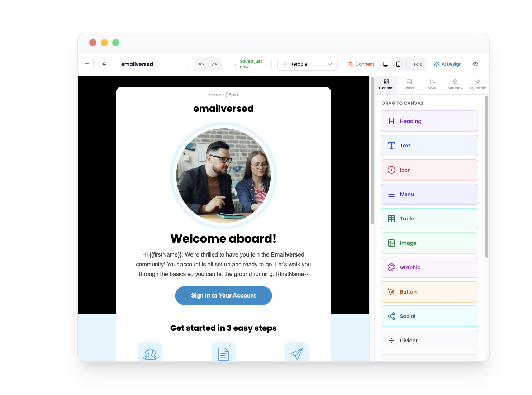Select the Heading content block

tap(429, 121)
